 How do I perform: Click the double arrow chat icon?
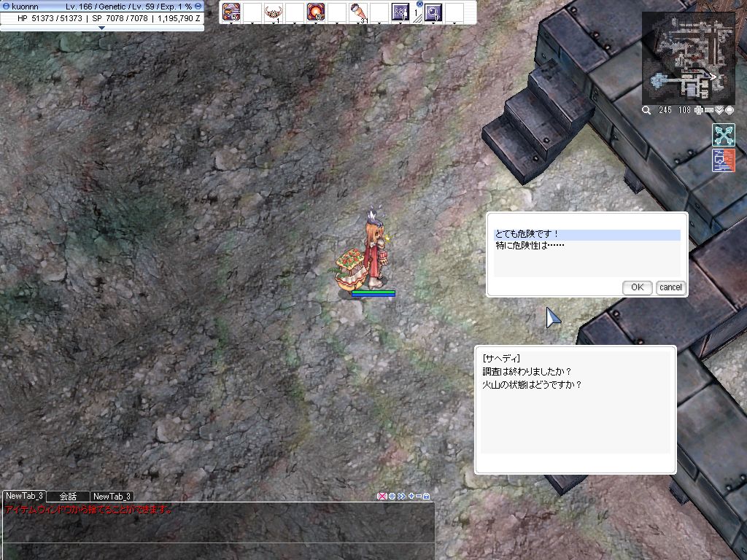click(x=402, y=496)
